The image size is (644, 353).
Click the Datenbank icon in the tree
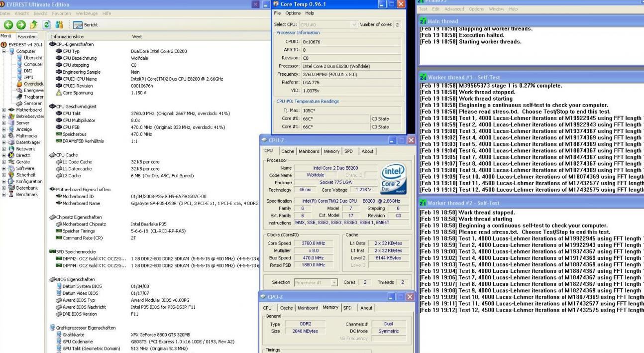point(12,188)
